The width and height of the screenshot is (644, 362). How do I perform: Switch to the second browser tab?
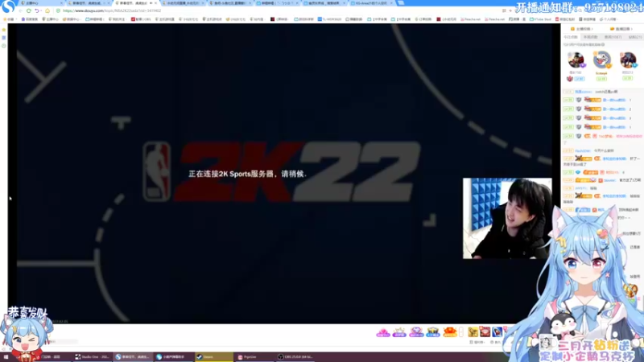[x=89, y=3]
